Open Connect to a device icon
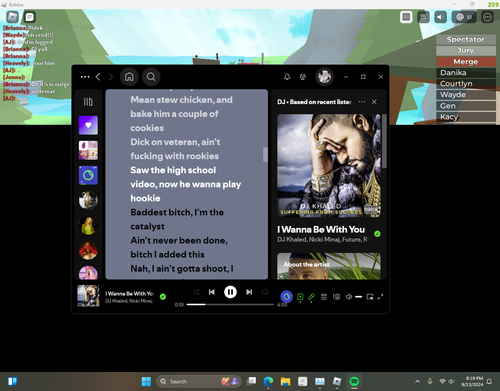The image size is (500, 391). 336,297
